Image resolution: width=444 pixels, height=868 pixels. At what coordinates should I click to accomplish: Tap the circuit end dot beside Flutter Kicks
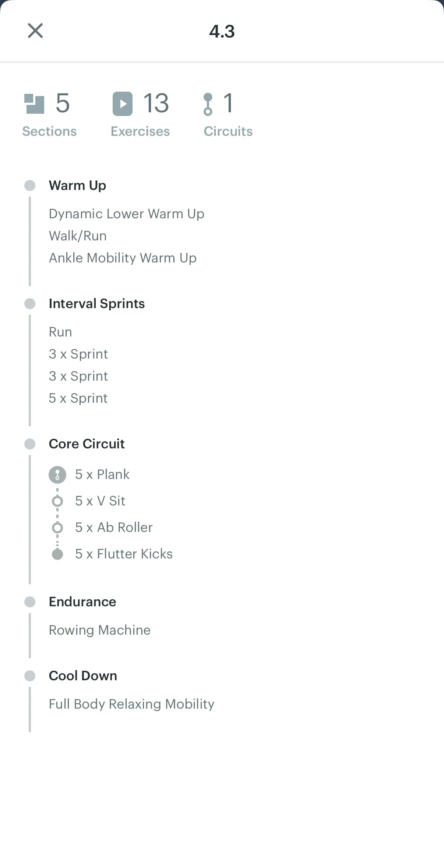57,554
